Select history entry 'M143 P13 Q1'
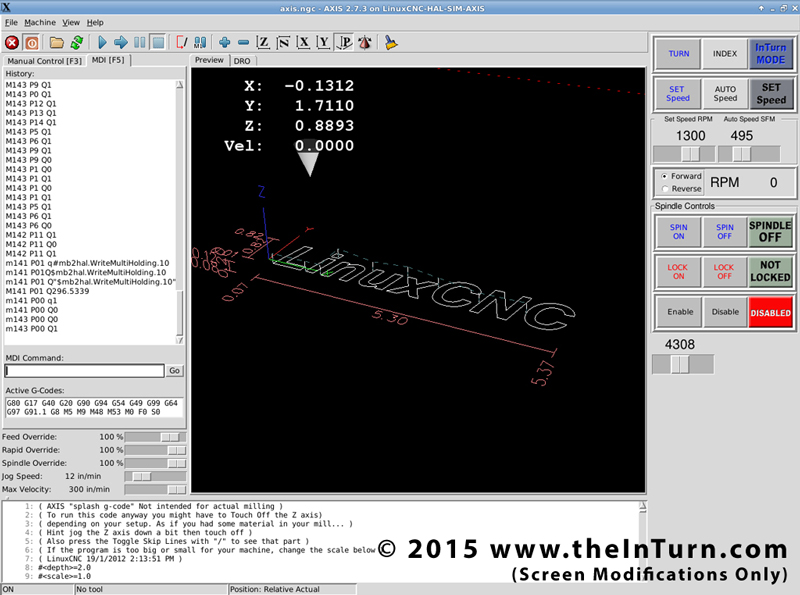800x595 pixels. [x=31, y=113]
